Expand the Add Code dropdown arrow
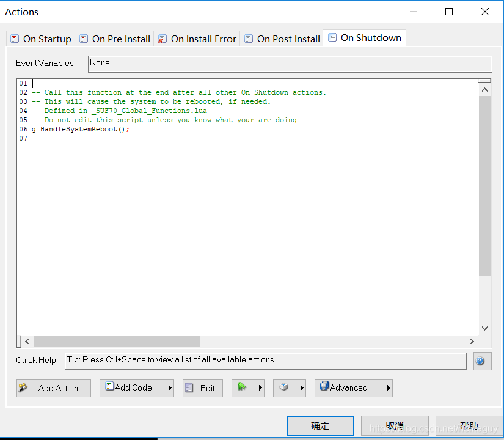 coord(170,388)
